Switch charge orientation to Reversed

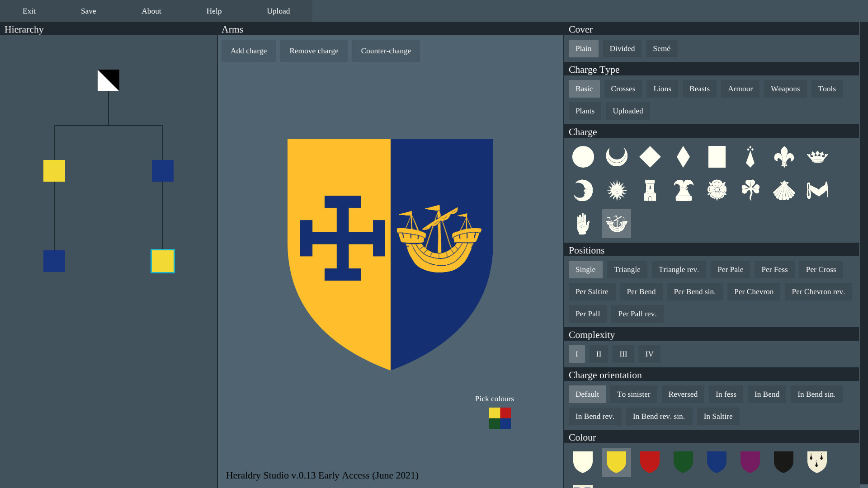coord(683,394)
